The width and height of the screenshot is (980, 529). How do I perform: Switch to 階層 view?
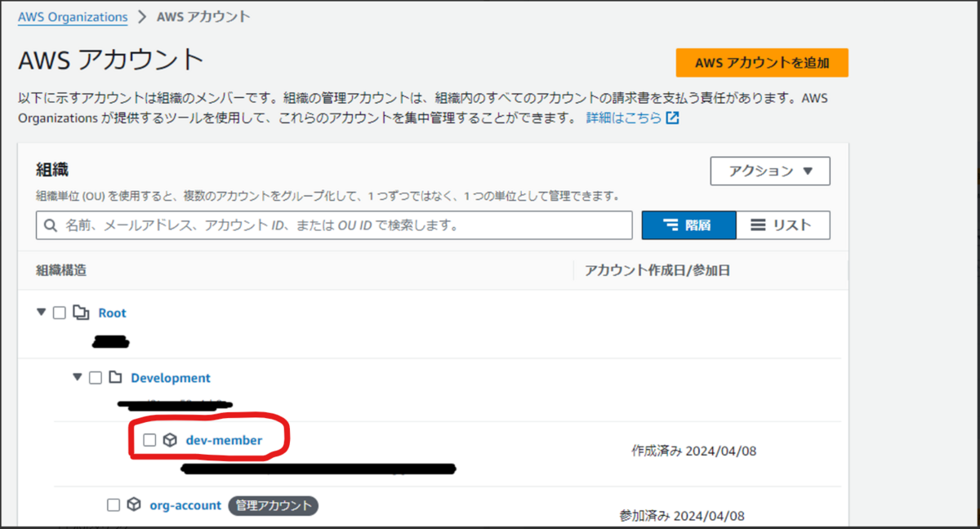(x=688, y=225)
